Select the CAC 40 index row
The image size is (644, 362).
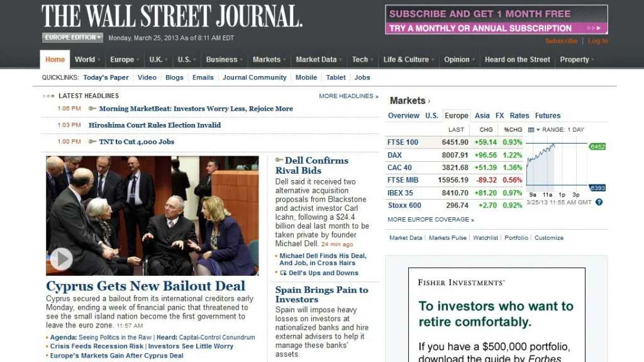(454, 167)
